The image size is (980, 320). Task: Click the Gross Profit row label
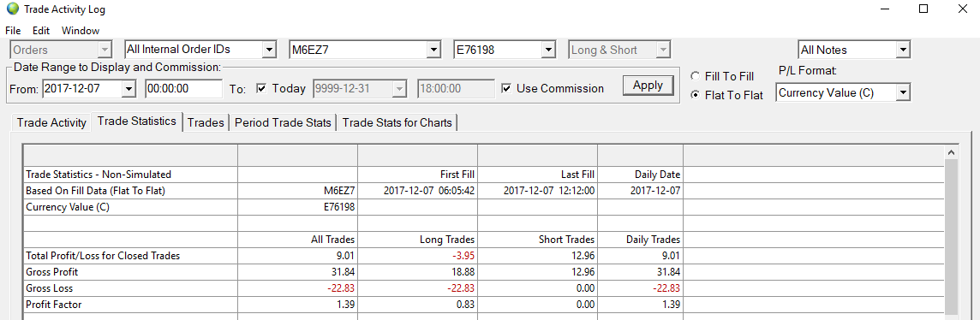coord(52,272)
